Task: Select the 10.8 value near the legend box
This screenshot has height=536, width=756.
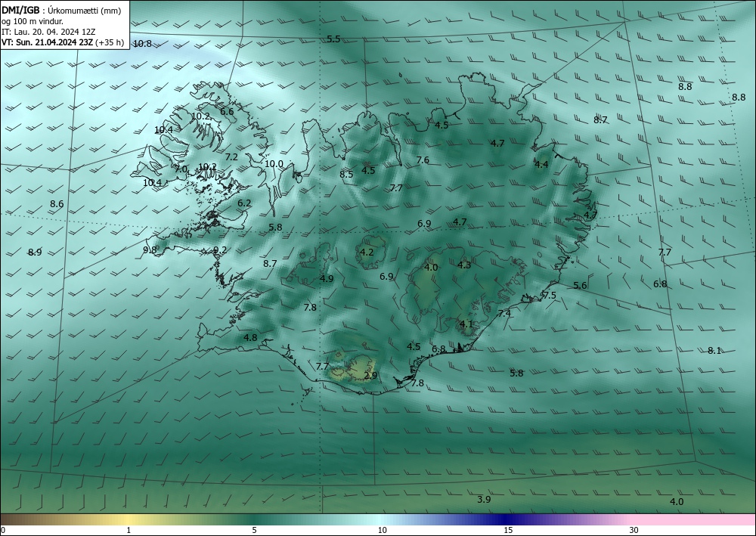Action: tap(142, 43)
